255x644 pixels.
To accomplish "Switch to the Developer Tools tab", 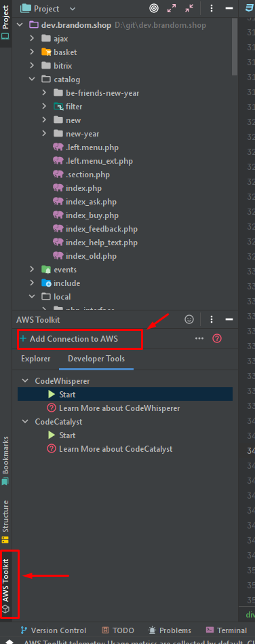I will [x=96, y=359].
